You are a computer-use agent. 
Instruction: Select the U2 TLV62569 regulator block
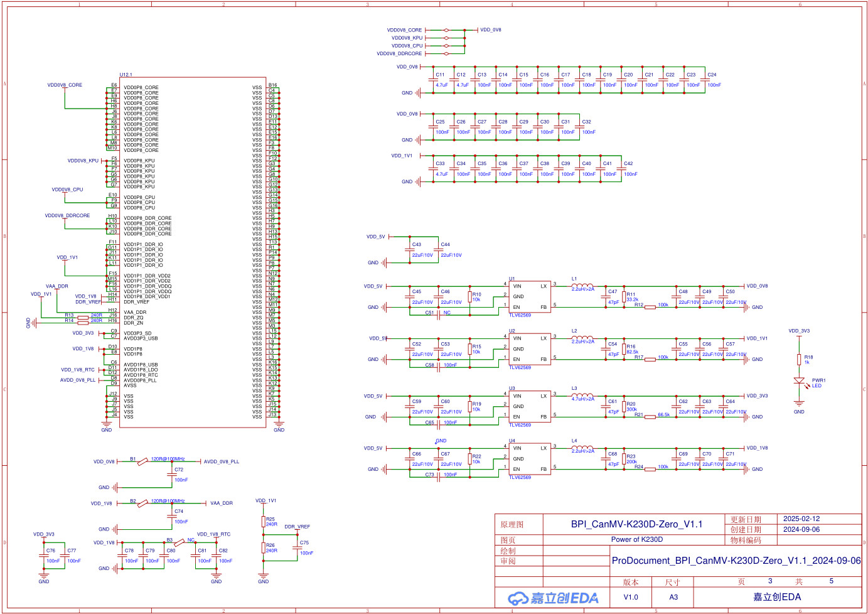coord(530,349)
